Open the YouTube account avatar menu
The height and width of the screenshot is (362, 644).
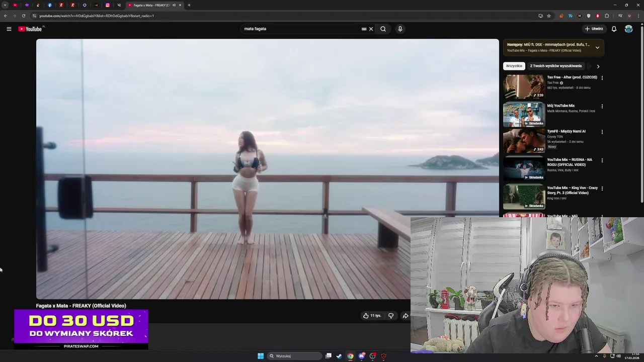[x=628, y=29]
